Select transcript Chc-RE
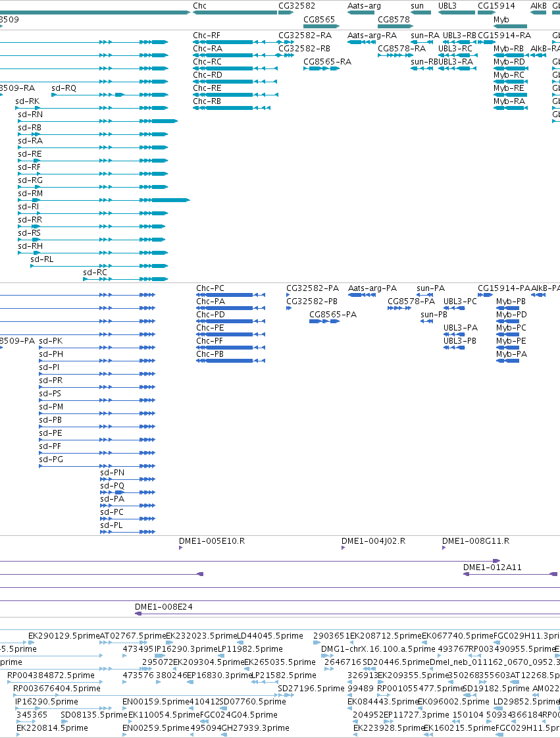Image resolution: width=560 pixels, height=738 pixels. click(x=236, y=95)
